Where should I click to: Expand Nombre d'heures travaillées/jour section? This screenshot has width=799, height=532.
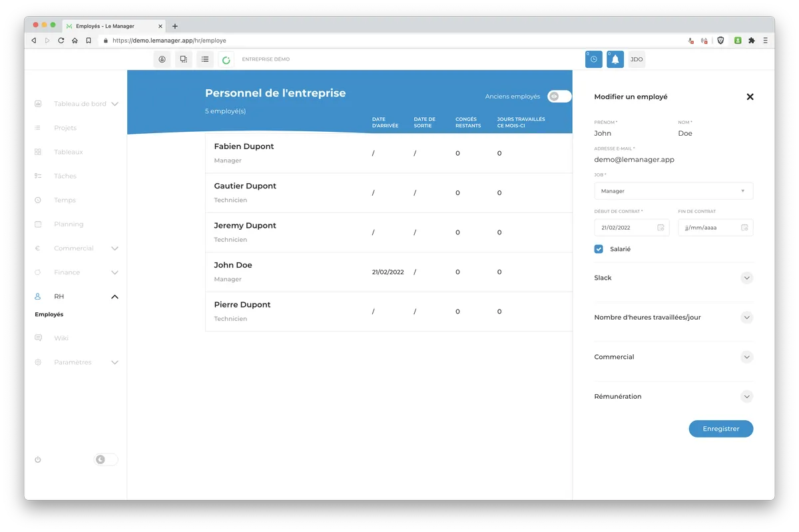pos(746,318)
